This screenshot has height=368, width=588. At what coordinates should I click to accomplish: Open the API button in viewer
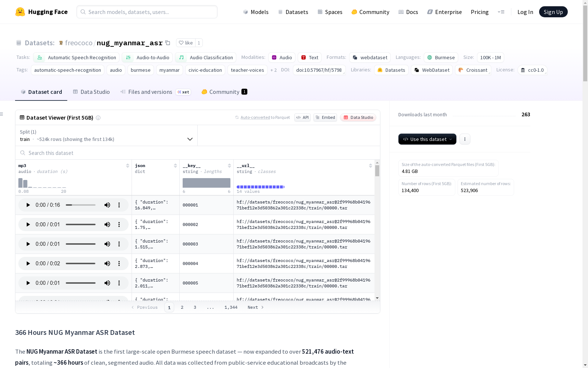point(302,117)
